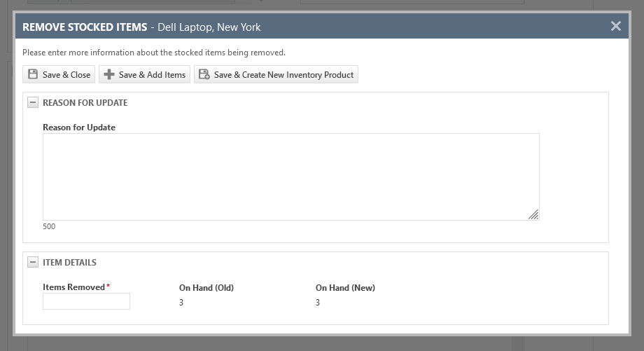Close the Remove Stocked Items dialog
The image size is (644, 351).
616,27
